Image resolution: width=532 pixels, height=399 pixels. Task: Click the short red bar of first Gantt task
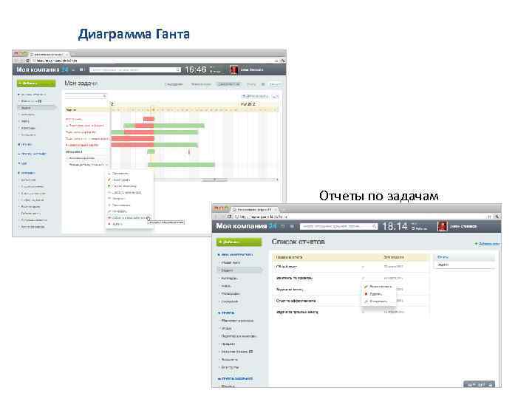pos(149,119)
